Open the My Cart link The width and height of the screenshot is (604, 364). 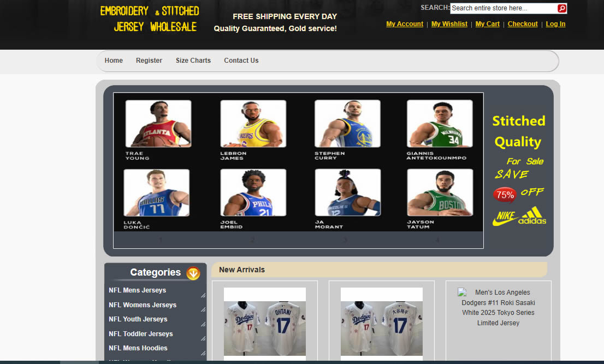click(x=487, y=24)
